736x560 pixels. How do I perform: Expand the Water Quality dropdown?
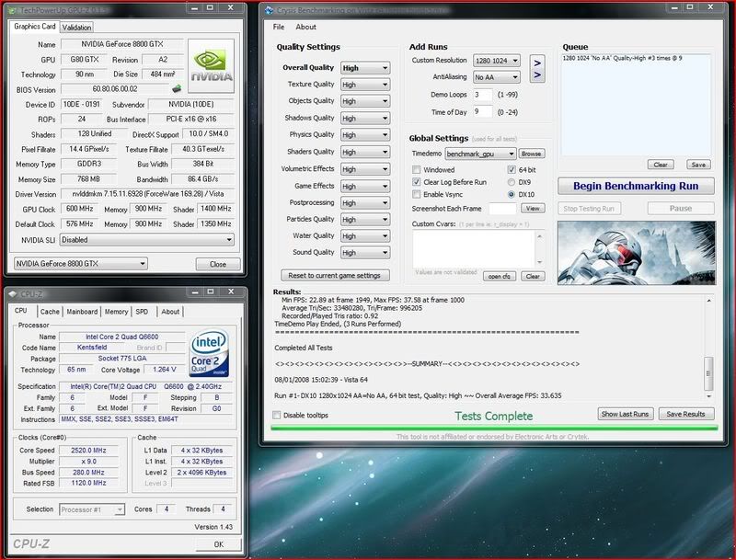(x=365, y=236)
